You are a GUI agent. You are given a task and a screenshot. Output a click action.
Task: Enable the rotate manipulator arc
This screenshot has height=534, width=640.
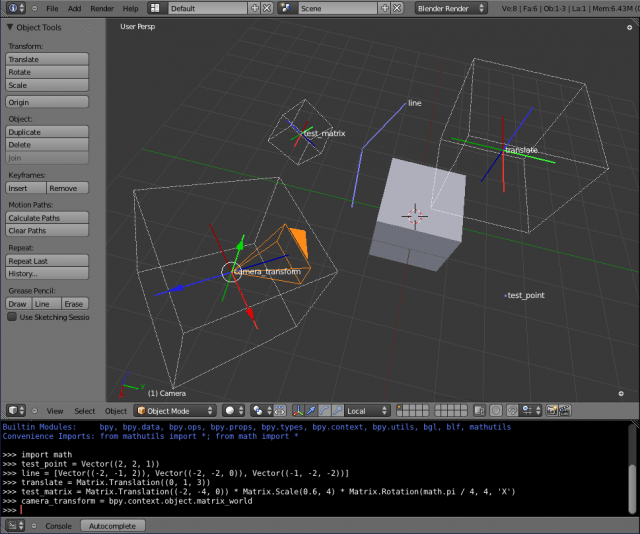click(324, 410)
